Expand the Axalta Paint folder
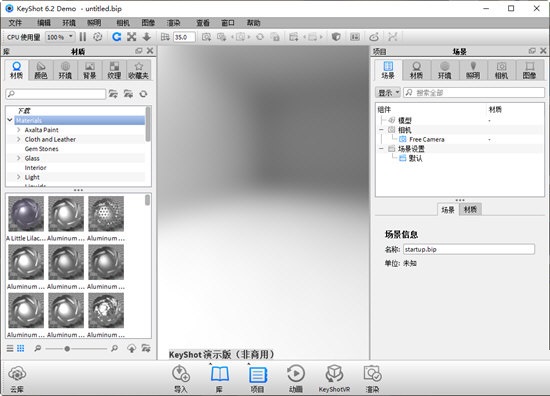The height and width of the screenshot is (396, 550). tap(19, 130)
